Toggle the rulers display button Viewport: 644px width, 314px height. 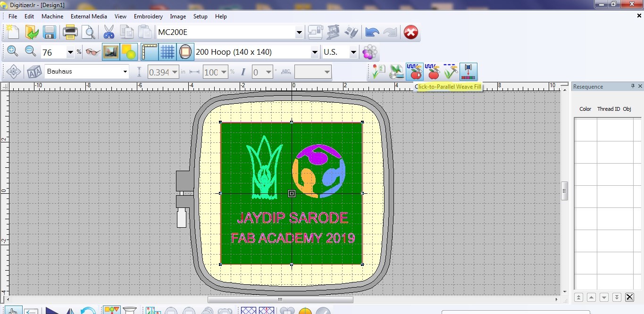tap(150, 52)
